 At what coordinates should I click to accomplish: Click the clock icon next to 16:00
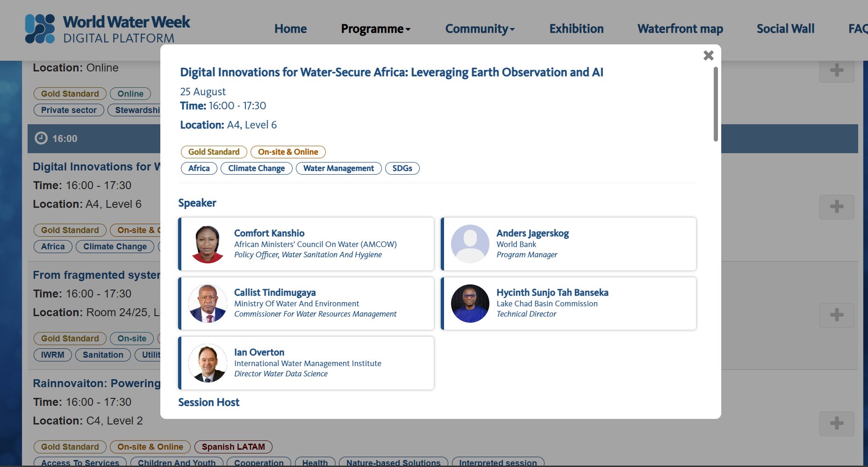pos(41,138)
